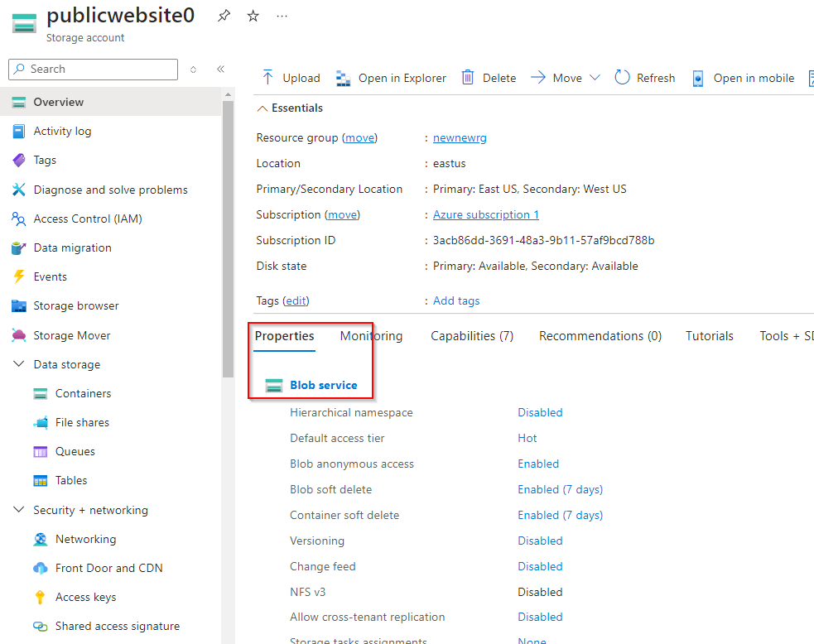Click Blob soft delete Enabled (7 days)
The width and height of the screenshot is (814, 644).
pyautogui.click(x=560, y=489)
